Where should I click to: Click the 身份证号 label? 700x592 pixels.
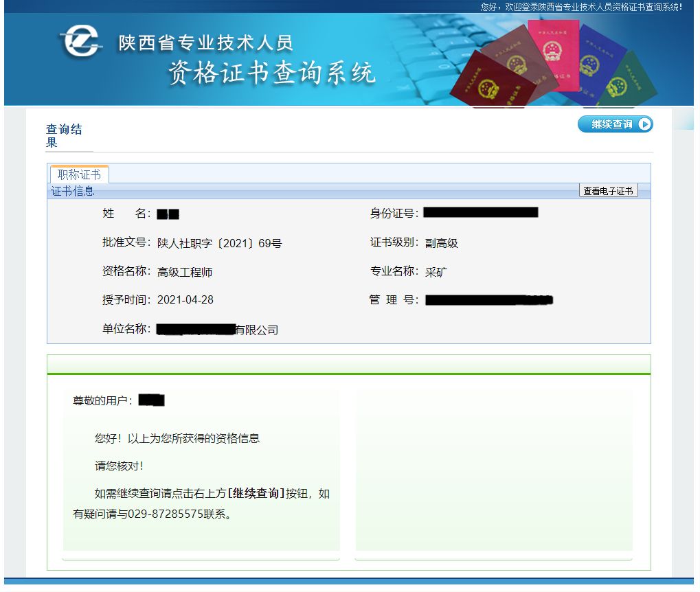(394, 214)
